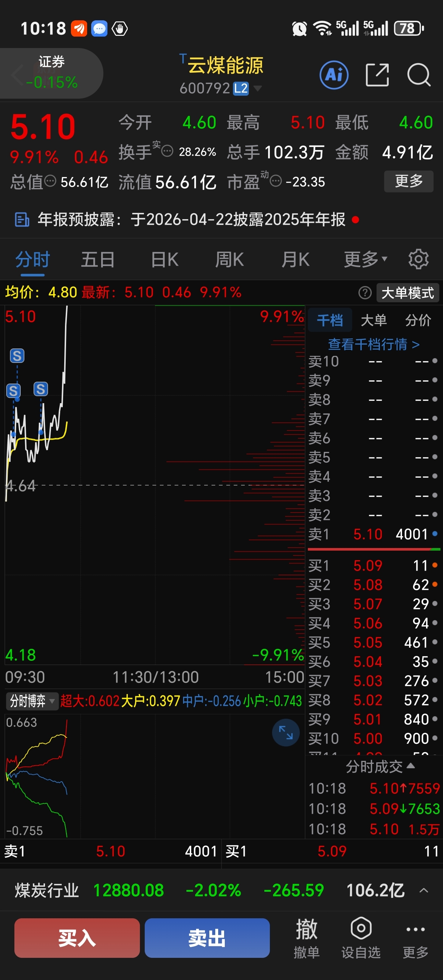The height and width of the screenshot is (980, 443).
Task: Open the 分时博弈 indicator dropdown
Action: click(x=32, y=701)
